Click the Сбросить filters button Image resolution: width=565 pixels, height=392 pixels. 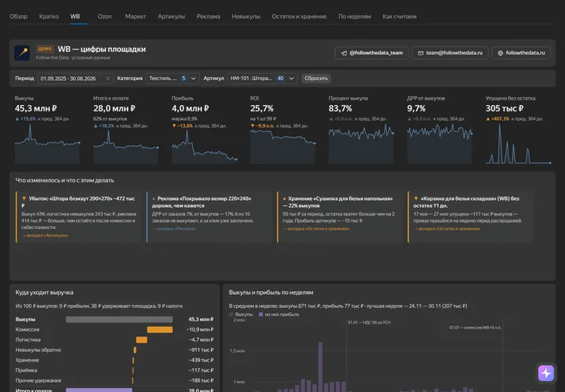point(316,78)
